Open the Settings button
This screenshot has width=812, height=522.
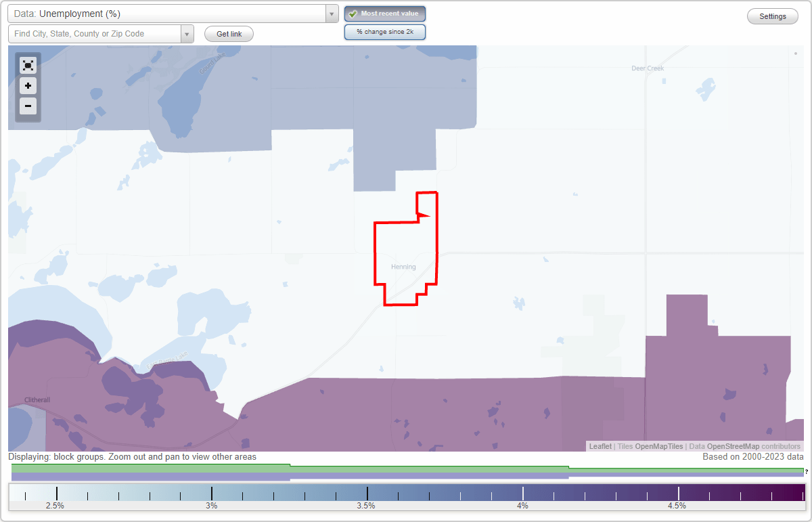point(773,16)
